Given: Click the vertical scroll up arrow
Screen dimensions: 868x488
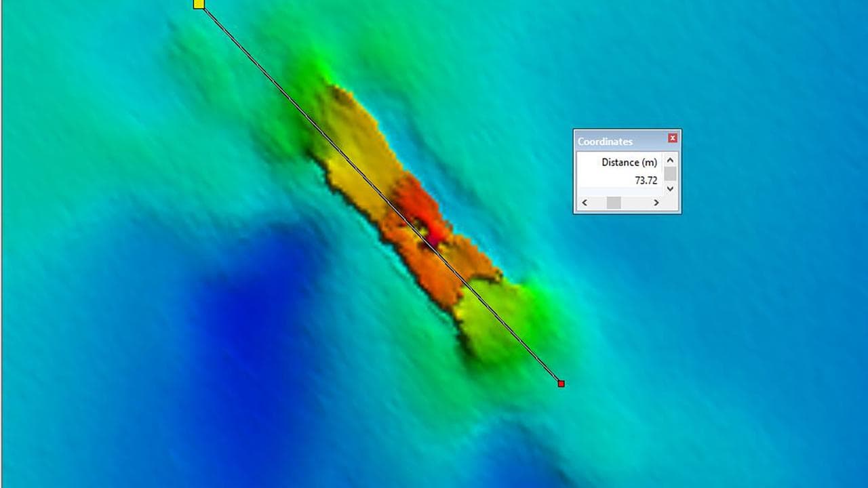Looking at the screenshot, I should coord(670,161).
